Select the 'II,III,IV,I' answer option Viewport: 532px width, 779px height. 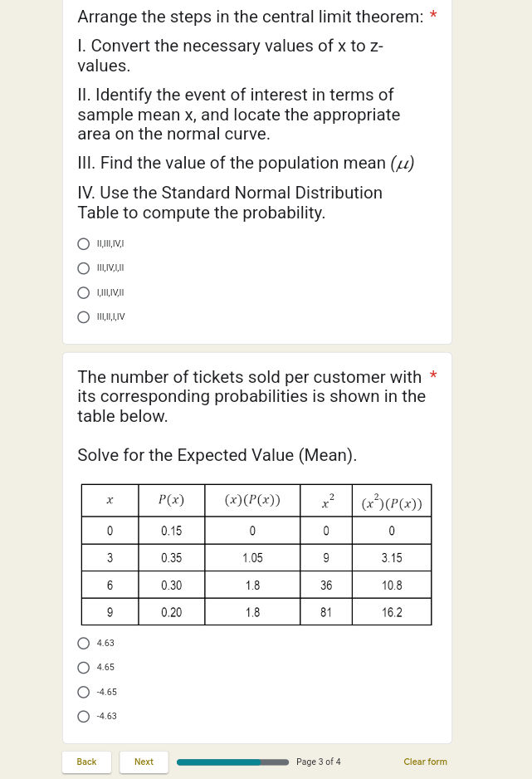[x=83, y=244]
